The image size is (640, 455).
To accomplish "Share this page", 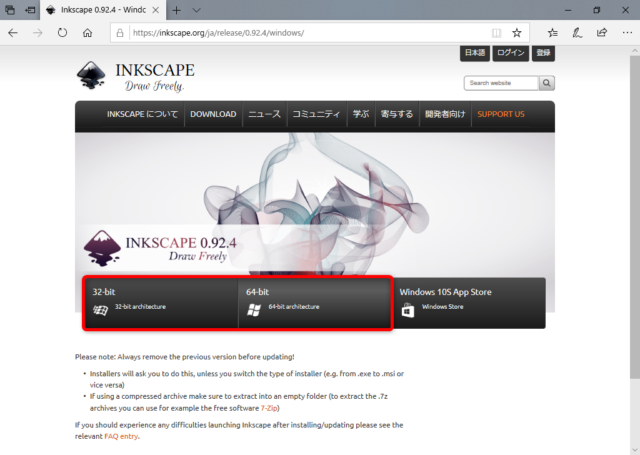I will coord(602,33).
